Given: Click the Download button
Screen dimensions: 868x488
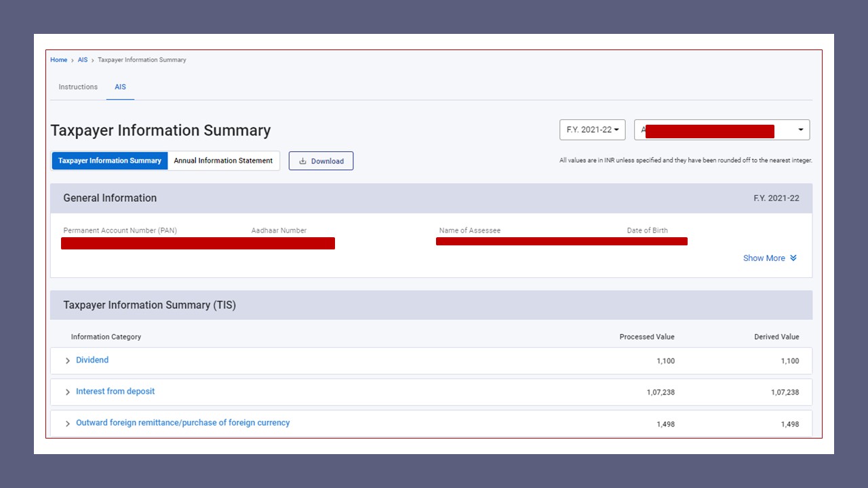Looking at the screenshot, I should [x=321, y=161].
